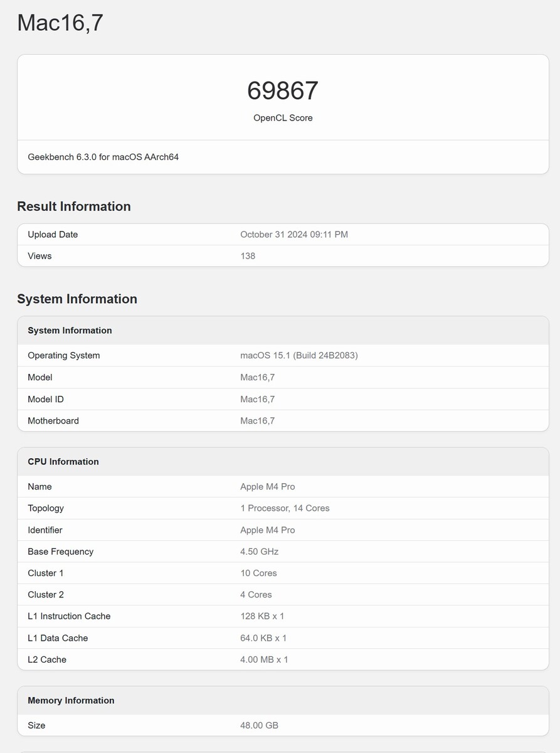Click the 69867 OpenCL score number
This screenshot has height=753, width=560.
point(283,91)
